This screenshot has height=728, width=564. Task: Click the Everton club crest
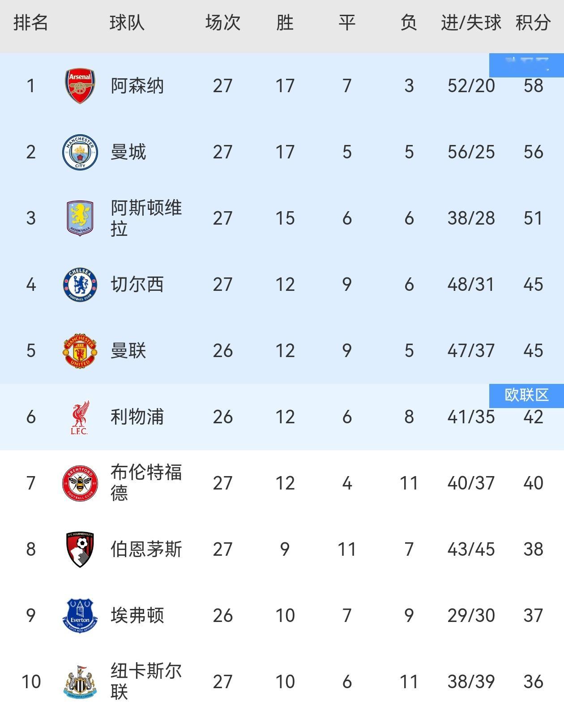click(x=80, y=616)
